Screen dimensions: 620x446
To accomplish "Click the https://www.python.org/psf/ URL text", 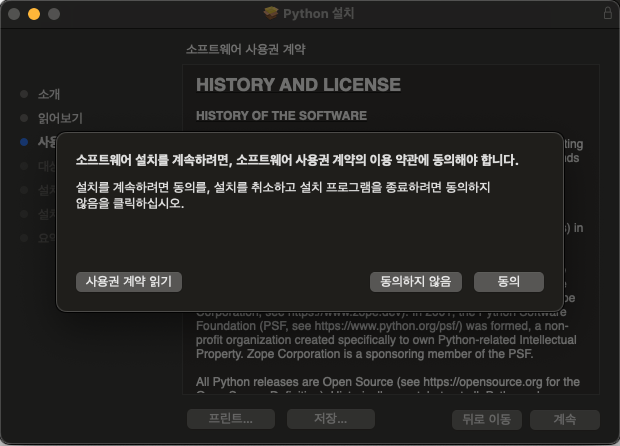I will point(386,326).
